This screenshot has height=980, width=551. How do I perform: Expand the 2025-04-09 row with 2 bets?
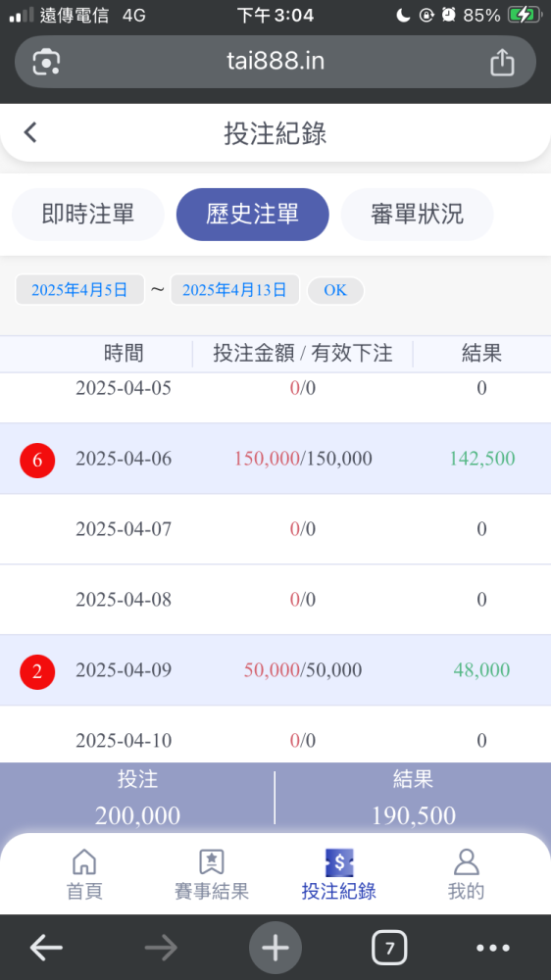click(275, 670)
